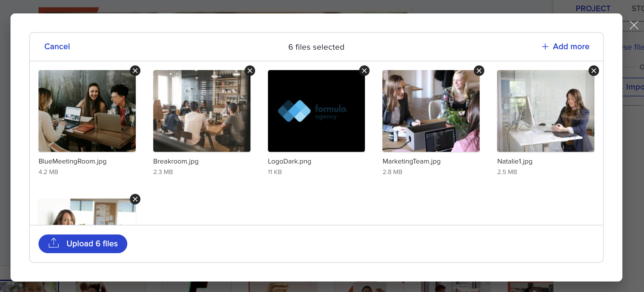The width and height of the screenshot is (644, 292).
Task: Click Add more to select additional files
Action: pyautogui.click(x=566, y=46)
